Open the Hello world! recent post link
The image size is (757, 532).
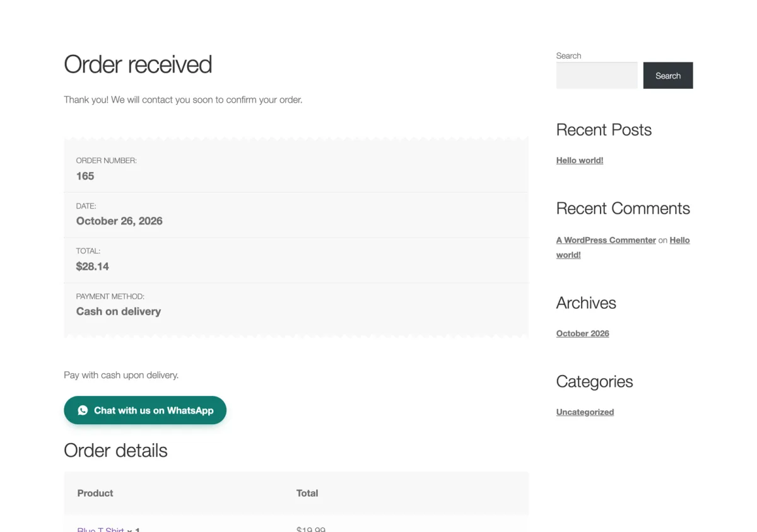pos(580,160)
